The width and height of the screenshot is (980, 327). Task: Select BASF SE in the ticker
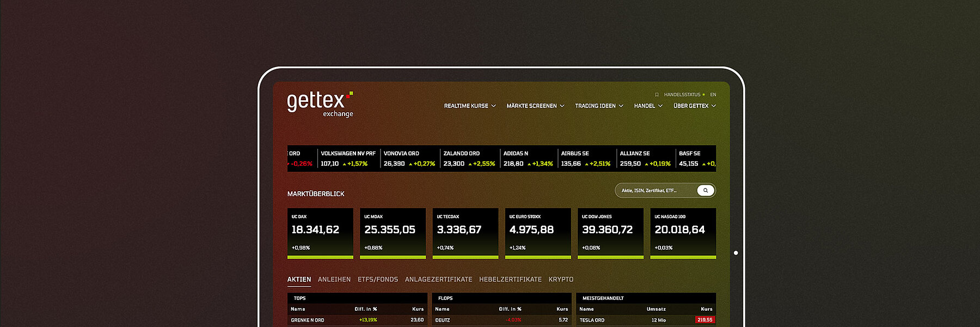pyautogui.click(x=697, y=159)
